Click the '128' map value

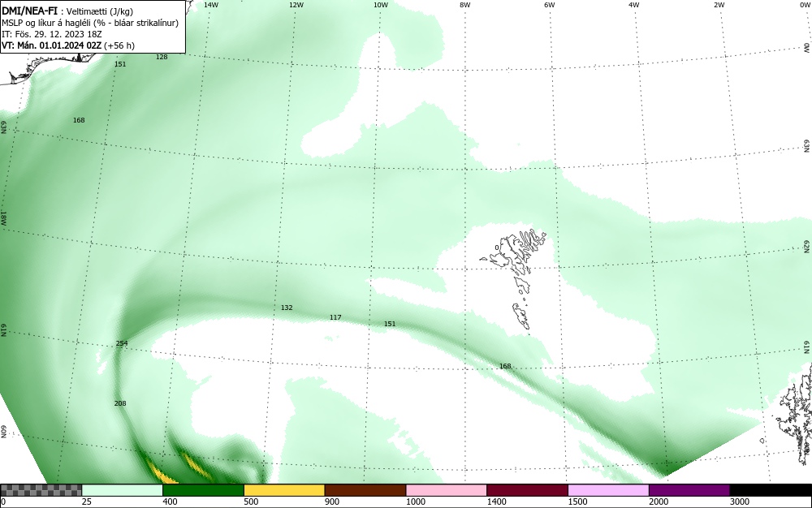[162, 57]
